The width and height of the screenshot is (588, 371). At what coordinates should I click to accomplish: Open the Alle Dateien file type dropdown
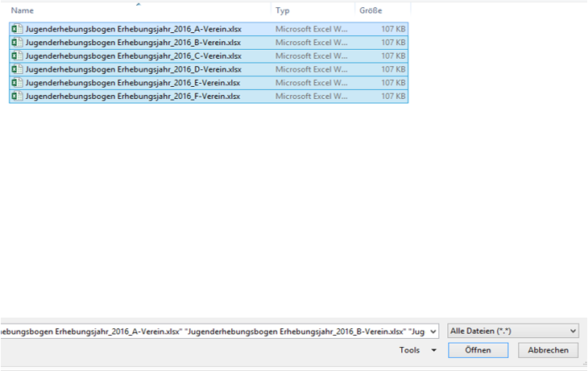pyautogui.click(x=513, y=331)
